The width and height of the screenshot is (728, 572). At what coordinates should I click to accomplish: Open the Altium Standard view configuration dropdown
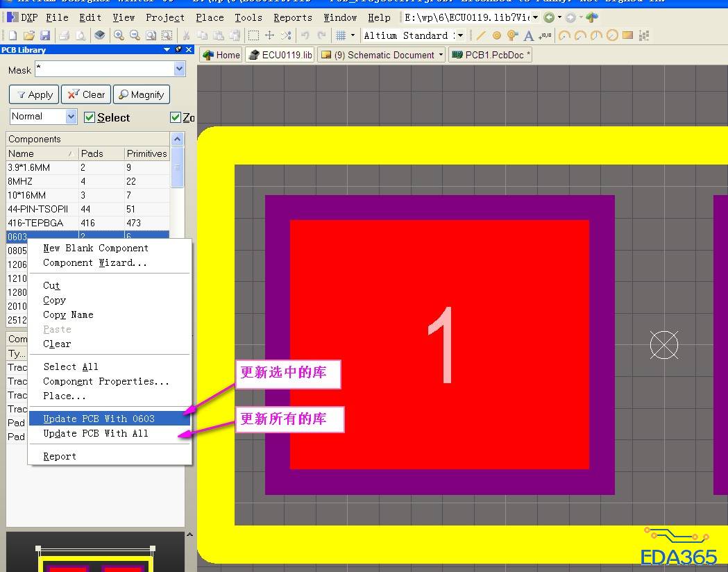(x=460, y=35)
